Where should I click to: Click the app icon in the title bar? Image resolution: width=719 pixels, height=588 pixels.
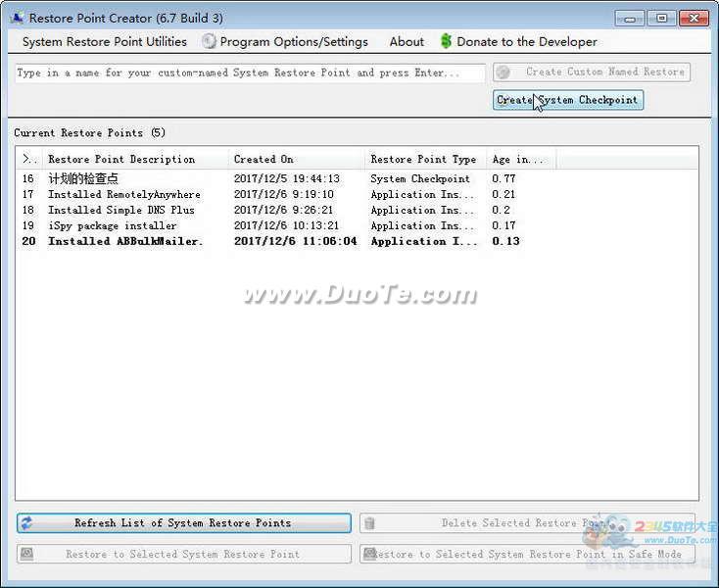pos(17,18)
